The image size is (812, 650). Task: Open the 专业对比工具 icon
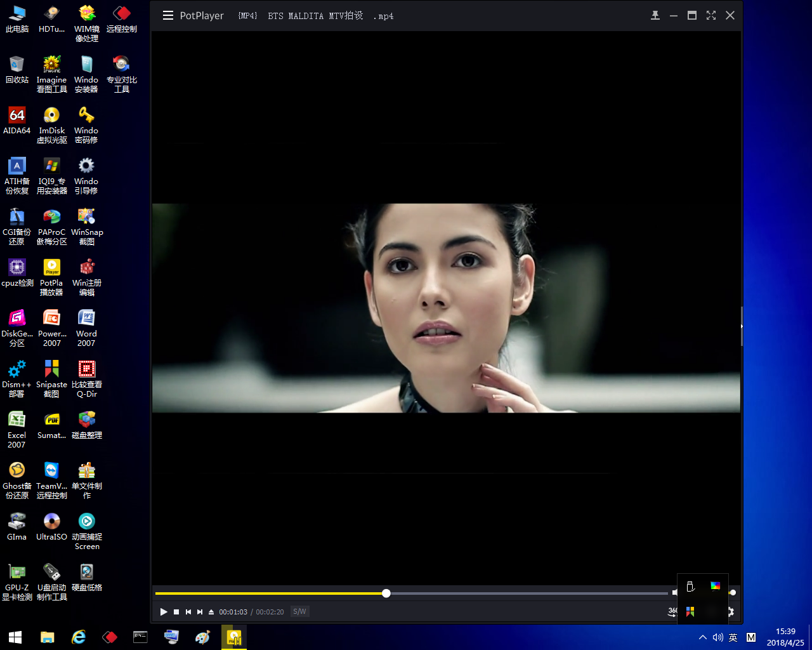tap(122, 74)
